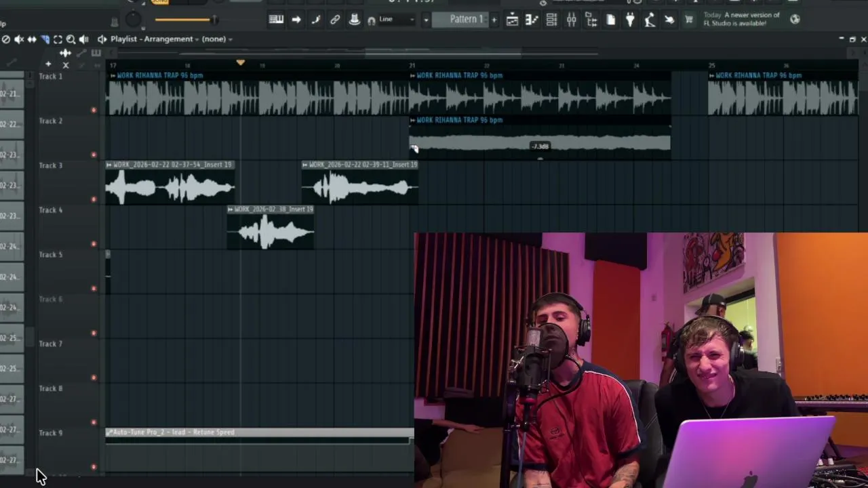
Task: Click the project page icon
Action: 610,20
